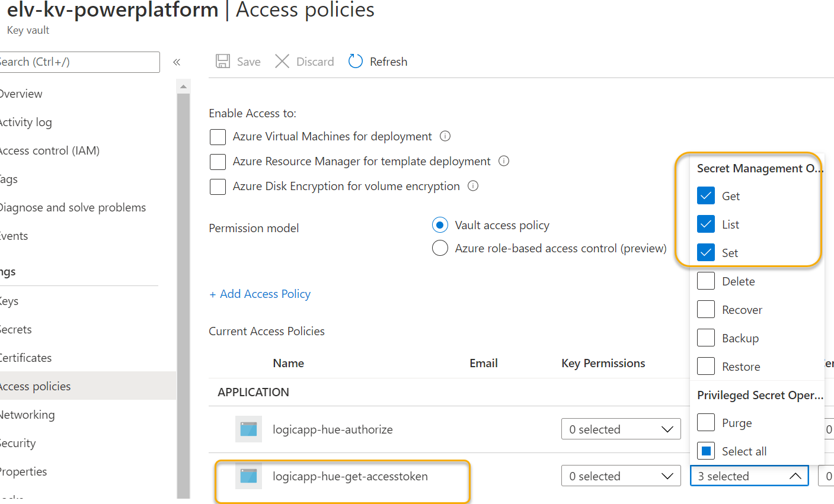Click the Discard X icon
Screen dimensions: 834x504
coord(282,62)
